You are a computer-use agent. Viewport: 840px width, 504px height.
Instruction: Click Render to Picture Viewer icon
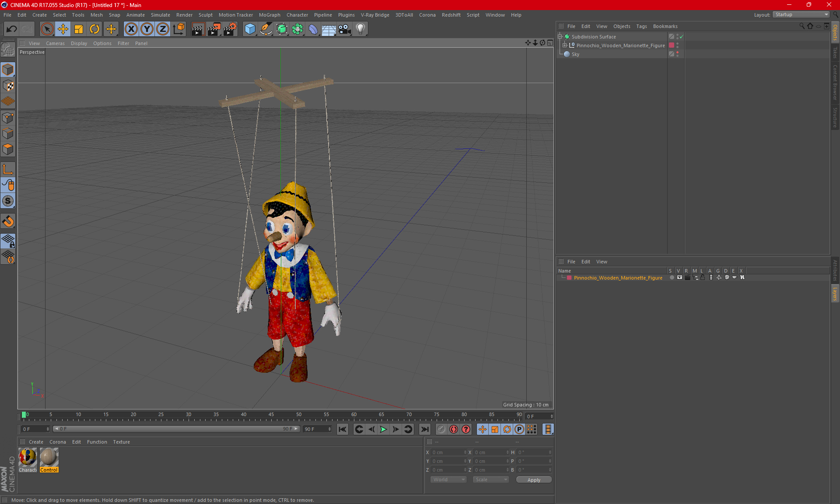tap(214, 29)
